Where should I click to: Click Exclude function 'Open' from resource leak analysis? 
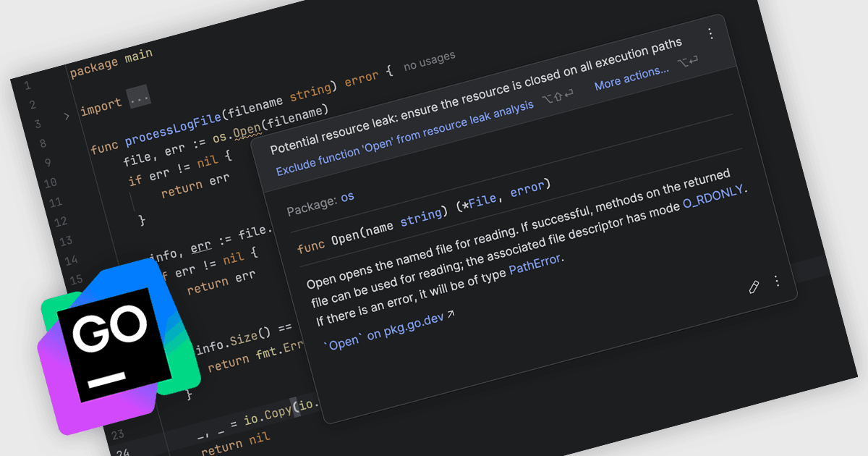(405, 138)
